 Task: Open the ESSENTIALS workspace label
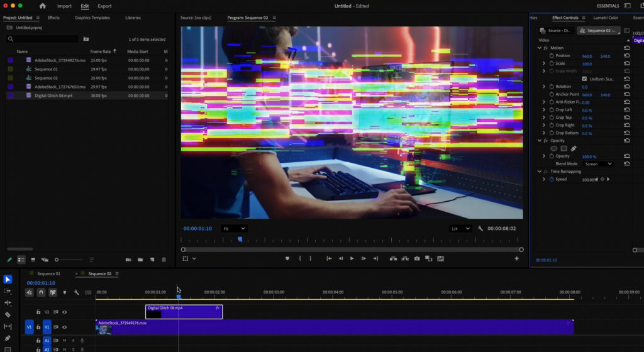[x=608, y=6]
